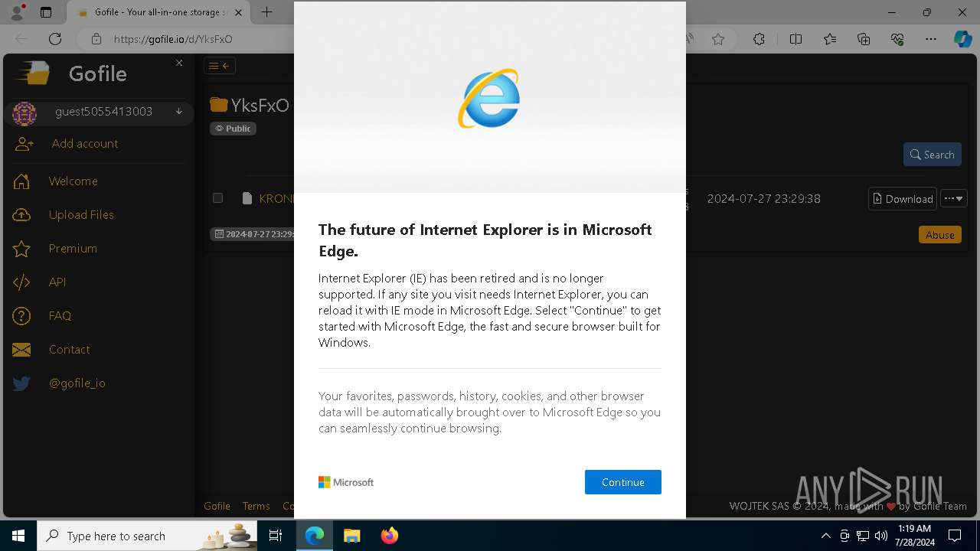The image size is (980, 551).
Task: Click the Microsoft logo in dialog
Action: click(346, 482)
